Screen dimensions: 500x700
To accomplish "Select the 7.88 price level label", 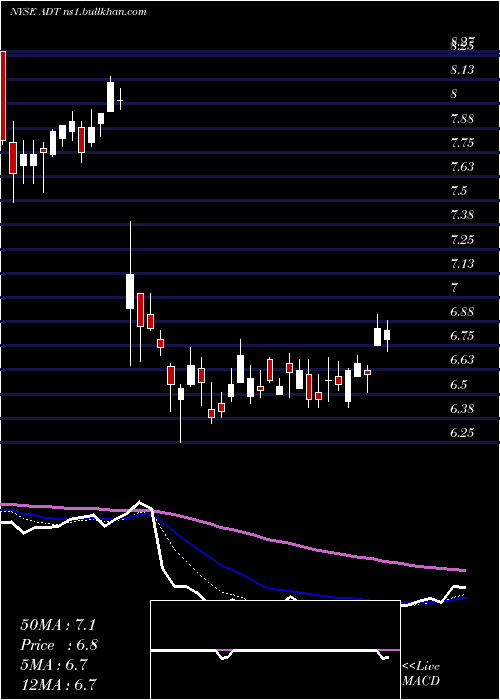I will pos(462,119).
